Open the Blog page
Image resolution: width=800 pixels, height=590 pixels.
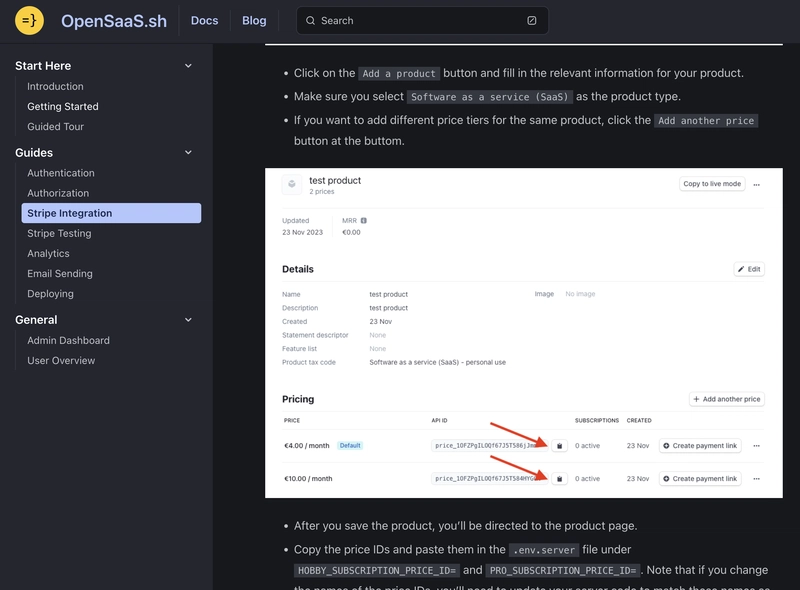tap(254, 20)
